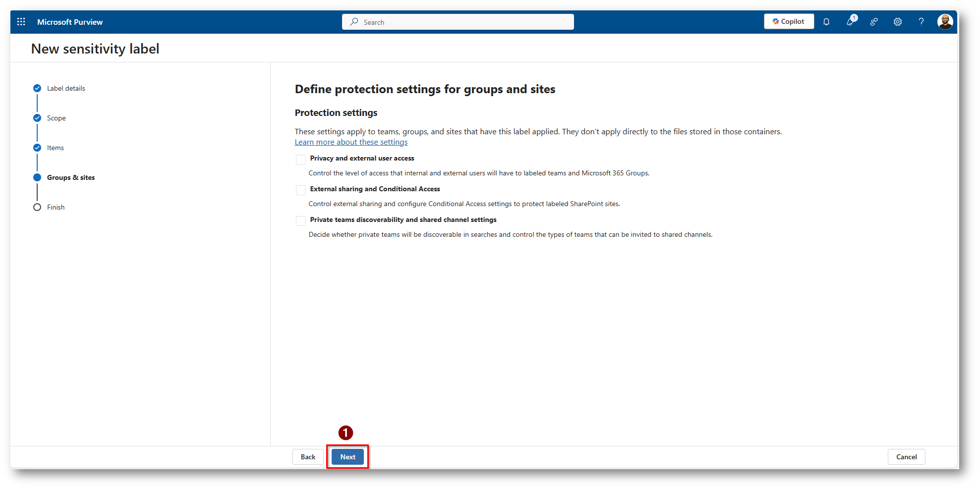Open Learn more about these settings link
The width and height of the screenshot is (980, 490).
351,142
